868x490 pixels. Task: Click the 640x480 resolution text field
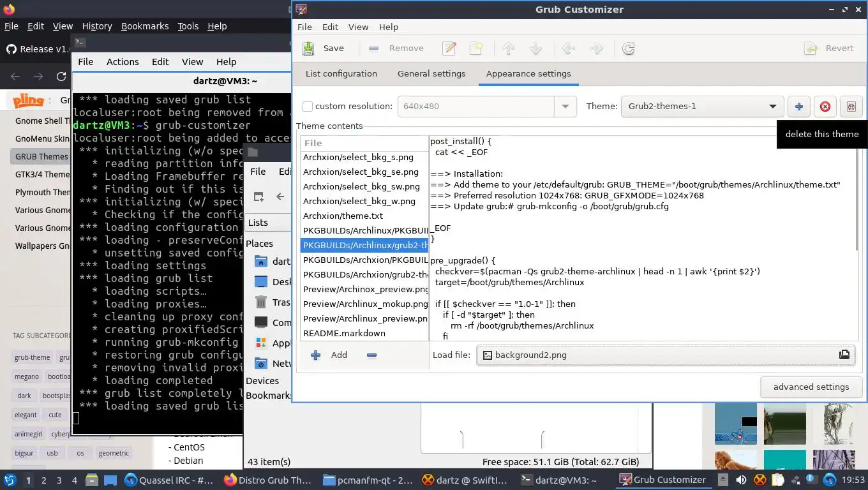pos(475,107)
